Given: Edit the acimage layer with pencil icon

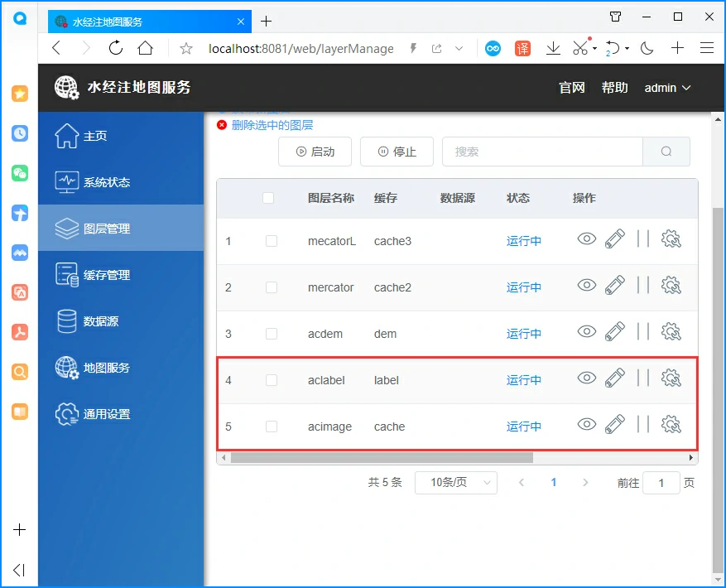Looking at the screenshot, I should 615,424.
